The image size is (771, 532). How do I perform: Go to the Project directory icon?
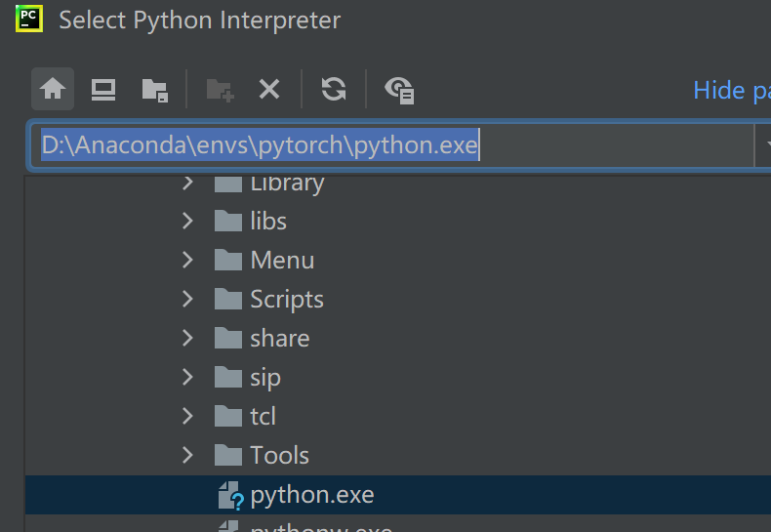155,91
